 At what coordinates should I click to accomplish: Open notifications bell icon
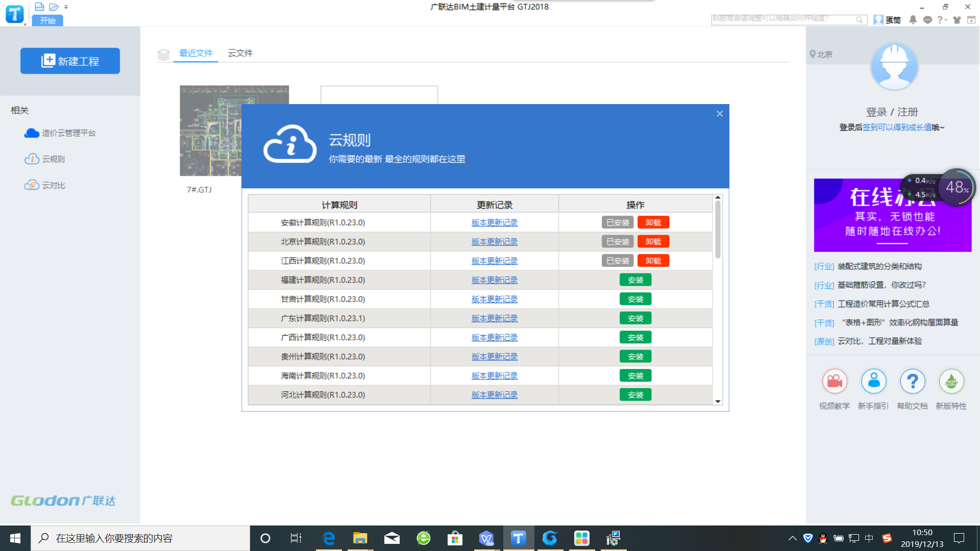(x=913, y=20)
